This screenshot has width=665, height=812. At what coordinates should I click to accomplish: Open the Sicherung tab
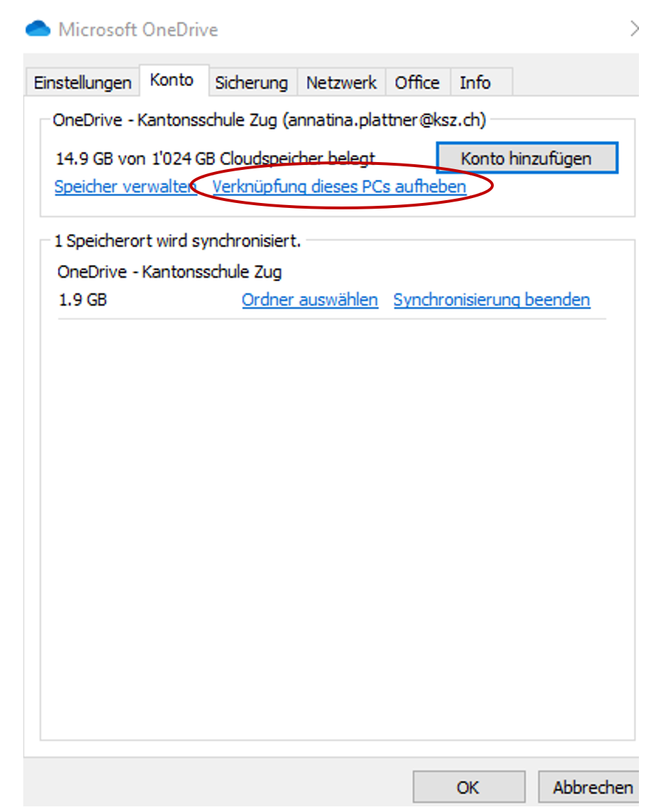[251, 83]
